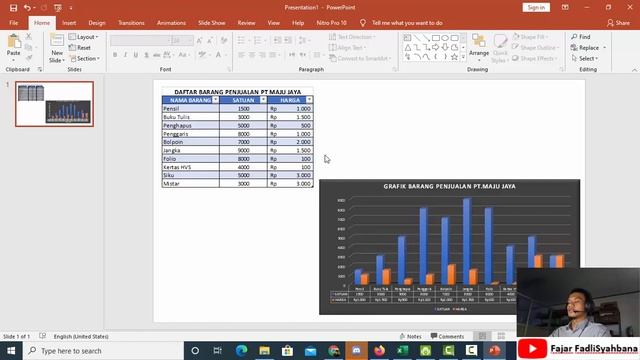
Task: Click the Sign in button
Action: [536, 7]
